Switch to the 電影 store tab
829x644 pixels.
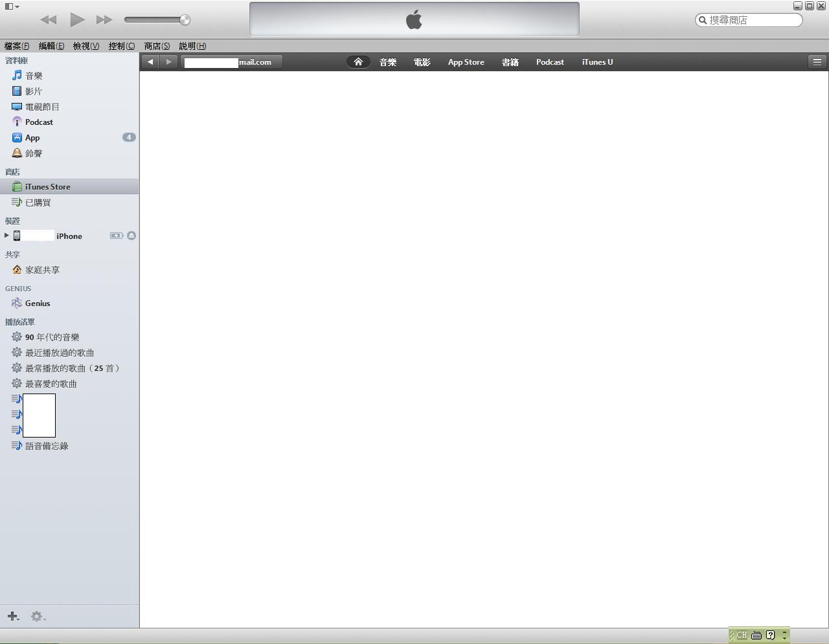click(x=422, y=62)
